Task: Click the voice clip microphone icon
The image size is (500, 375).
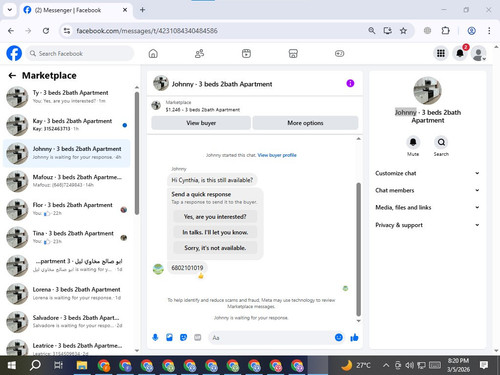Action: point(155,338)
